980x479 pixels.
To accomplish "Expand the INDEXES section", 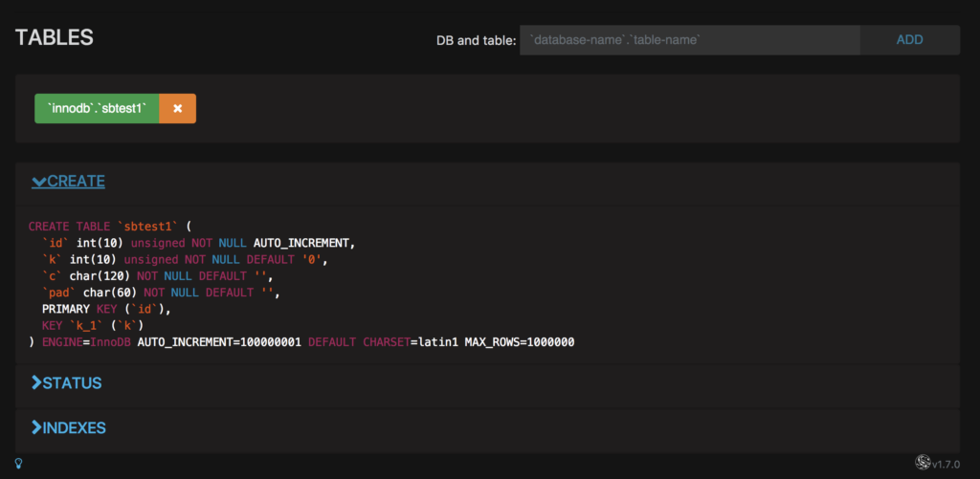I will 68,427.
